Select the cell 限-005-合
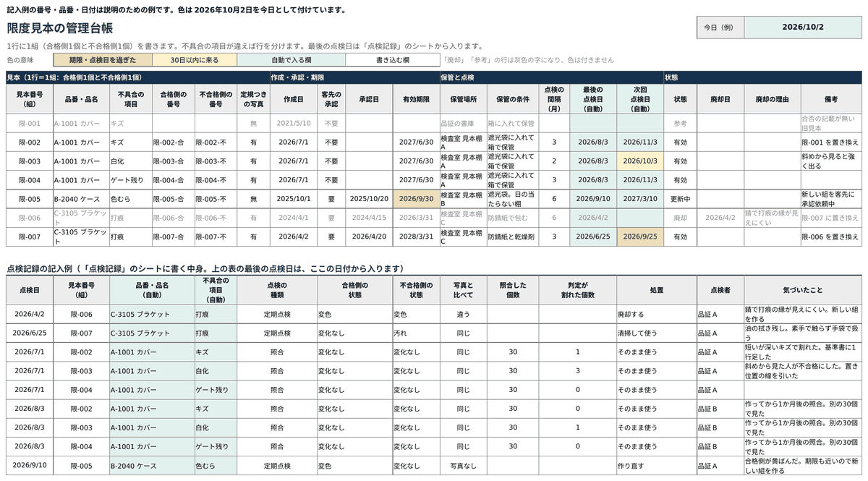The width and height of the screenshot is (868, 481). 174,199
